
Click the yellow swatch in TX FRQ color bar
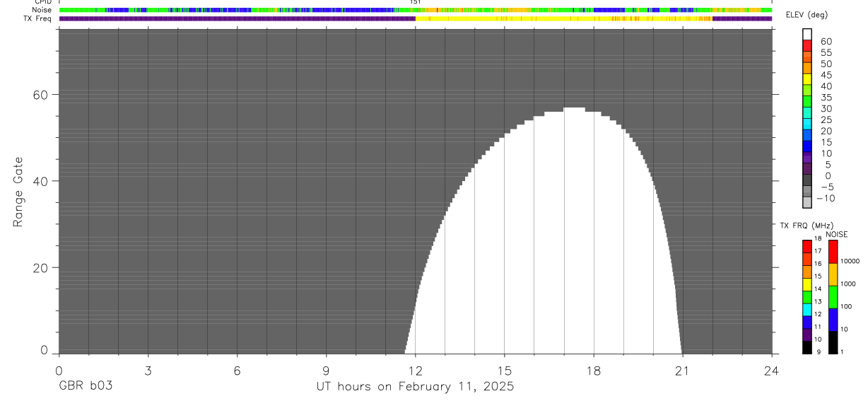[807, 285]
